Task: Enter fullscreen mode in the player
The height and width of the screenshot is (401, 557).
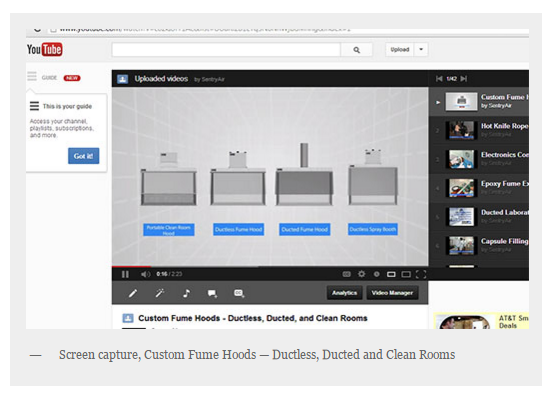Action: click(421, 274)
